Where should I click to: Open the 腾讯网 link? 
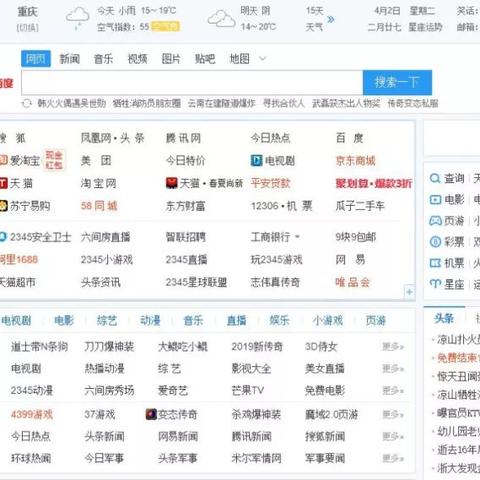183,138
